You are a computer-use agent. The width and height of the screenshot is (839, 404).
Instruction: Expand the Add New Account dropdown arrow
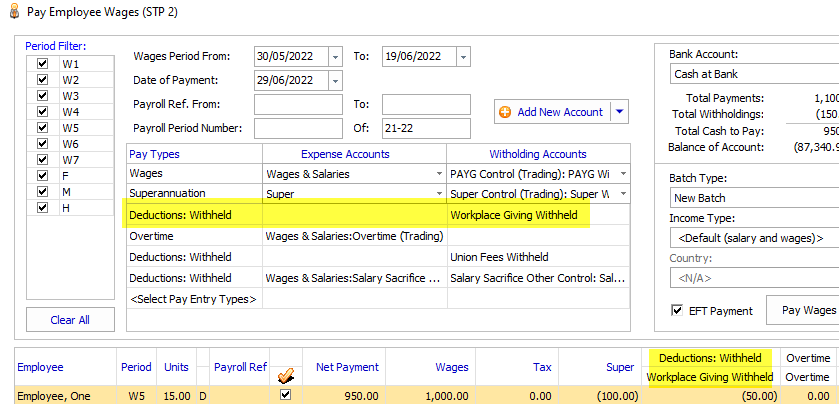[x=619, y=112]
